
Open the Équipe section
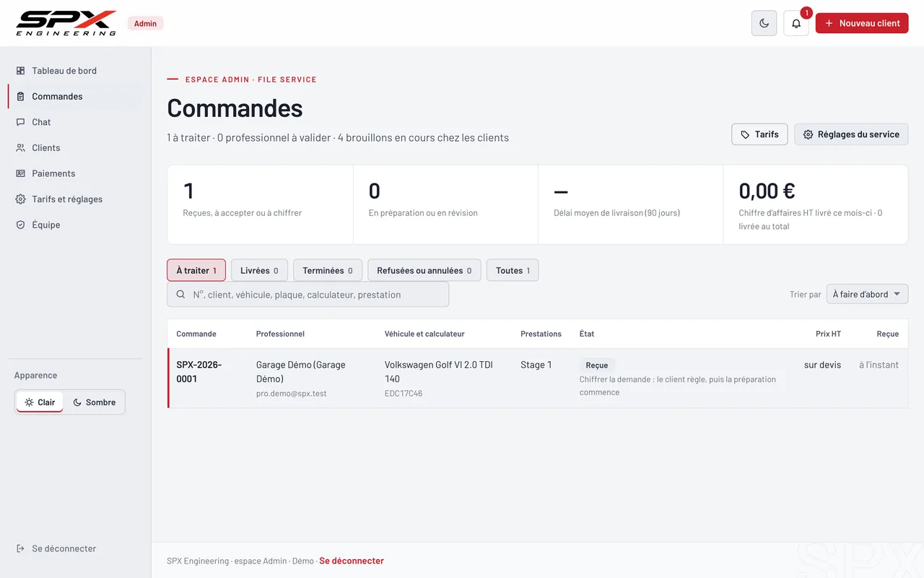click(75, 225)
